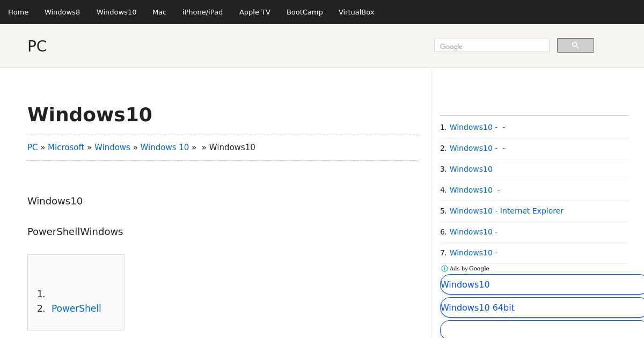This screenshot has height=338, width=644.
Task: Open the Windows10 top navigation item
Action: [x=116, y=12]
